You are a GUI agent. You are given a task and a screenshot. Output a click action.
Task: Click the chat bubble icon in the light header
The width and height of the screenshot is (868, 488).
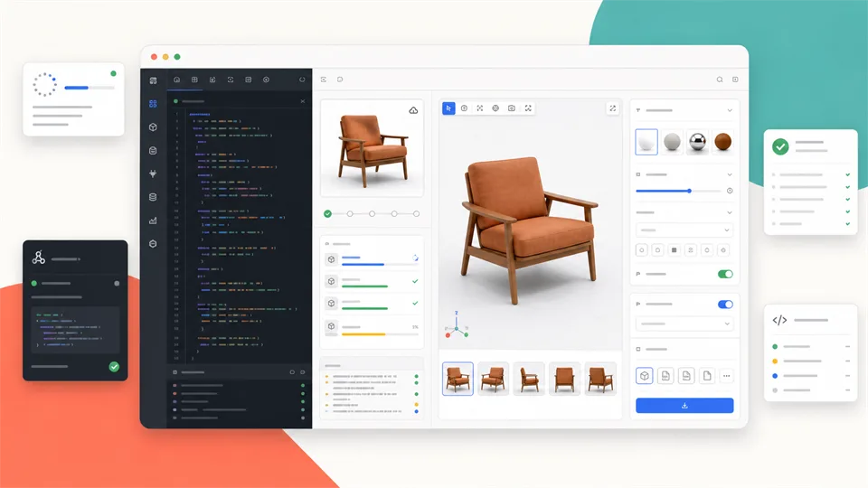(340, 80)
